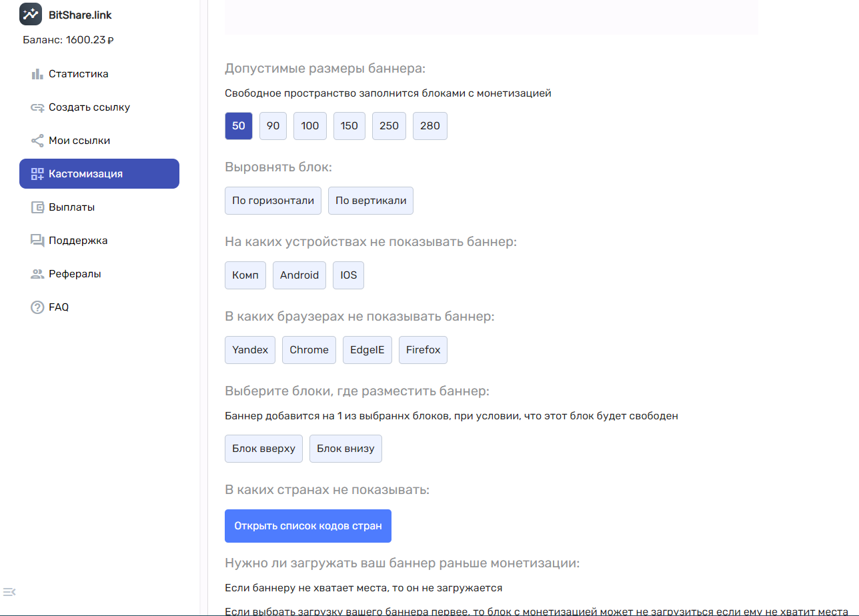This screenshot has height=616, width=859.
Task: Click the Выплаты wallet icon
Action: point(37,207)
